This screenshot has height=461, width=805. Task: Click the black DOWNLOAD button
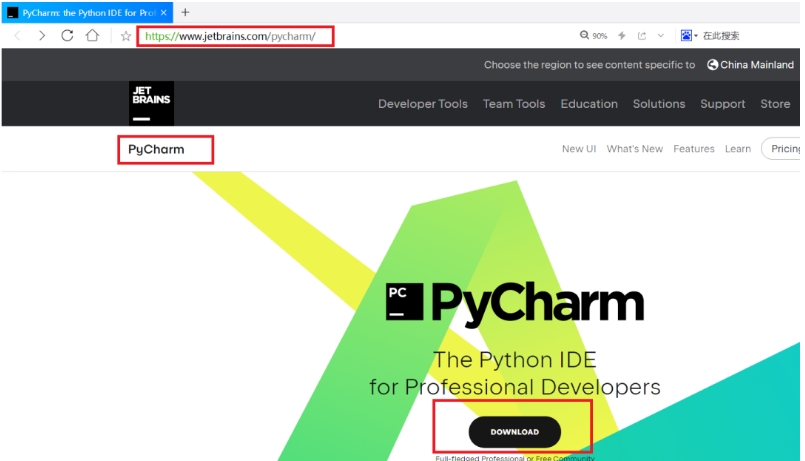tap(514, 432)
